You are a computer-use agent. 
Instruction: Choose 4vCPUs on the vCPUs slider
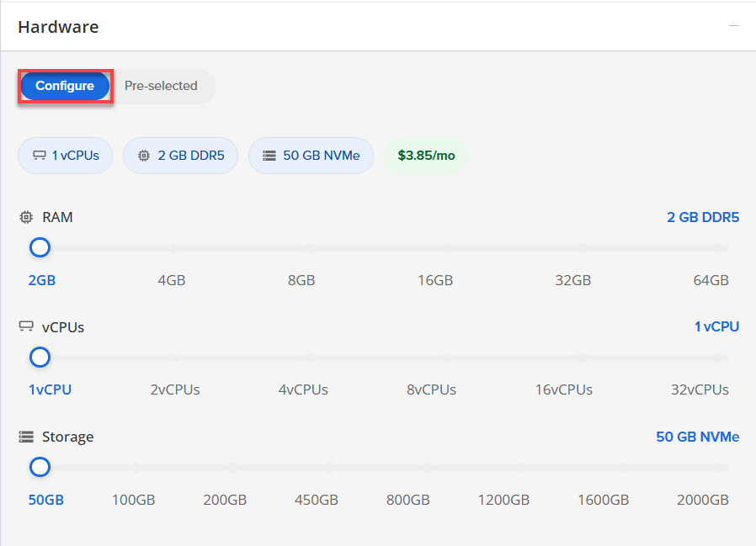[311, 358]
